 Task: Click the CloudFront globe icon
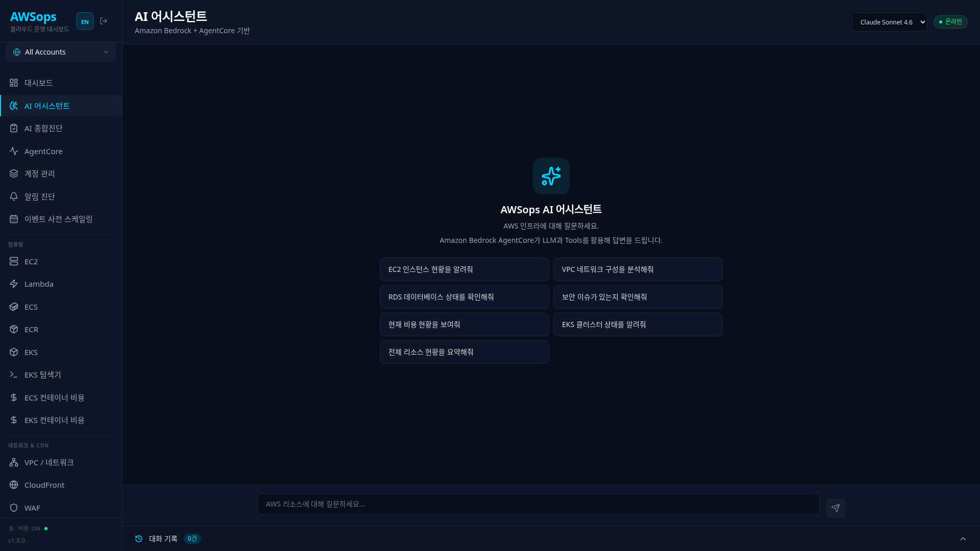pos(14,485)
